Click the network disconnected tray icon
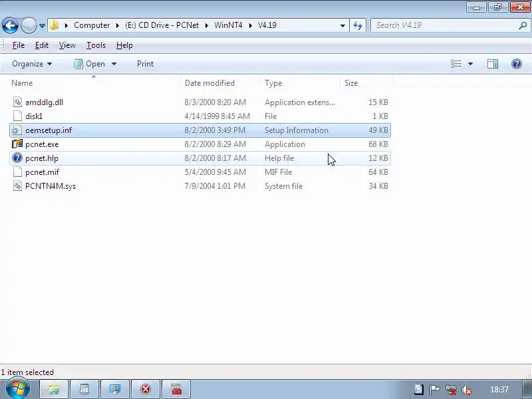Viewport: 532px width, 399px height. tap(451, 390)
